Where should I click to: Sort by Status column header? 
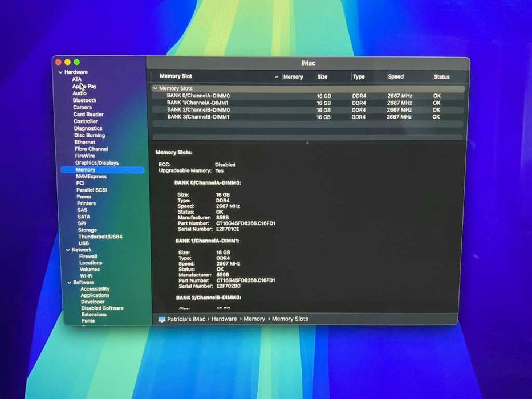(x=441, y=77)
